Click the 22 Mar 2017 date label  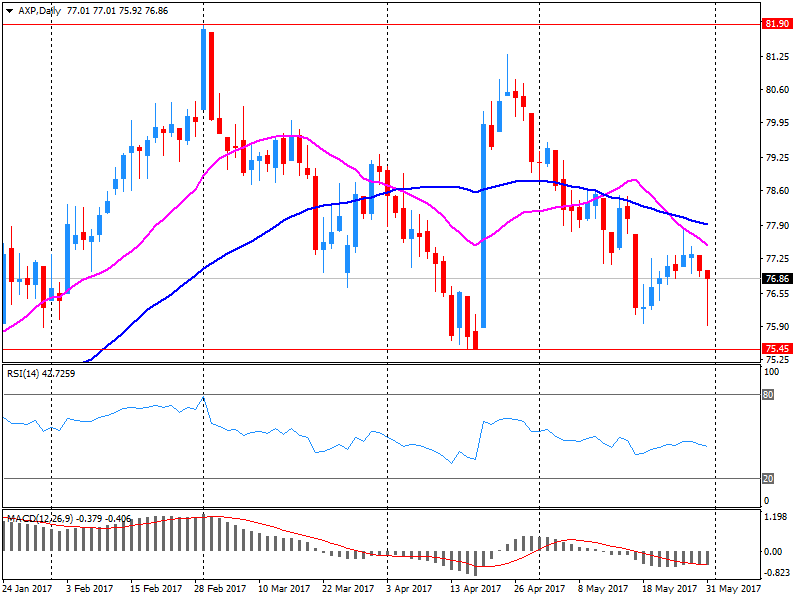(x=348, y=589)
